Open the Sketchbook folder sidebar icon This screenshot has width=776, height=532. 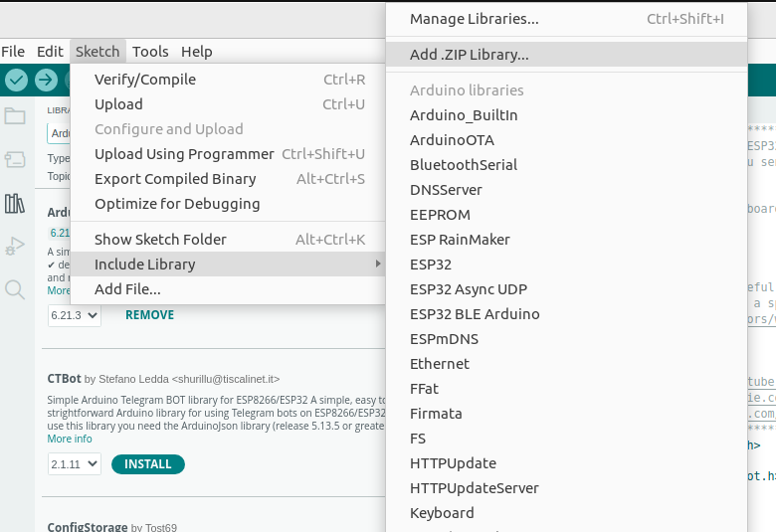point(15,116)
